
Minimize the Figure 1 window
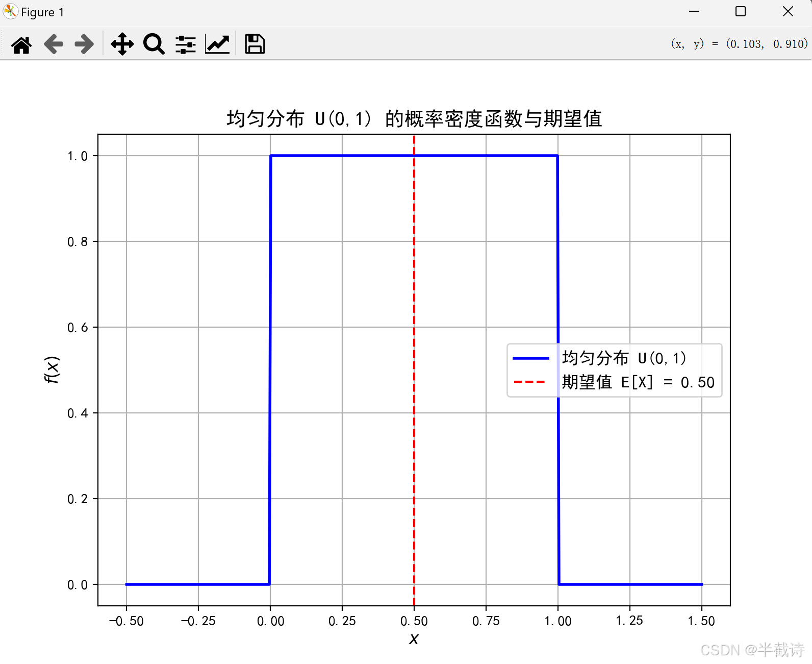tap(694, 11)
